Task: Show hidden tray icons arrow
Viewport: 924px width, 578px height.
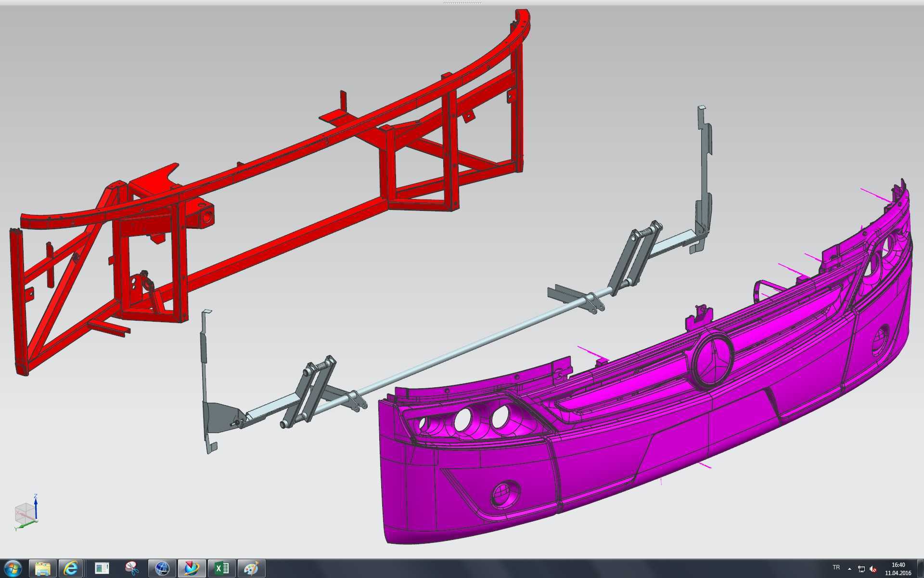Action: click(849, 569)
